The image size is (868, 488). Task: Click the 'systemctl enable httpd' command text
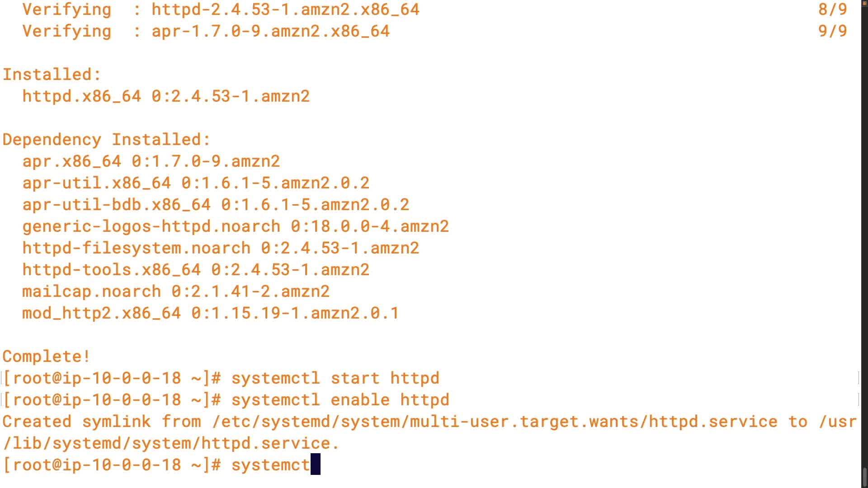pos(340,399)
